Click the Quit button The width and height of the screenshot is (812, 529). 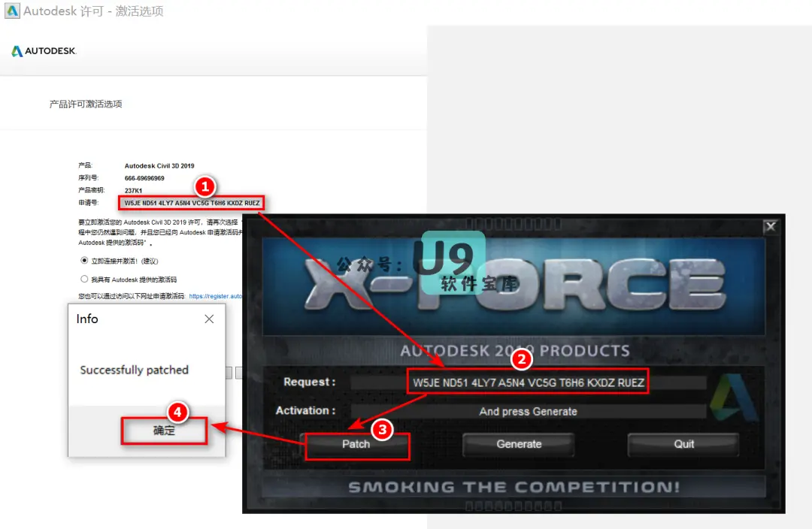(x=683, y=444)
